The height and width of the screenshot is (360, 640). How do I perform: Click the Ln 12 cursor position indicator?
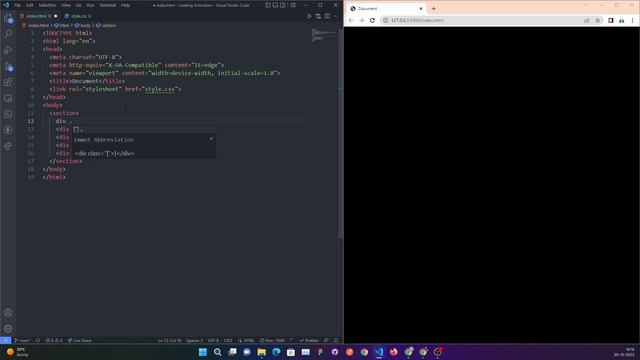click(169, 340)
